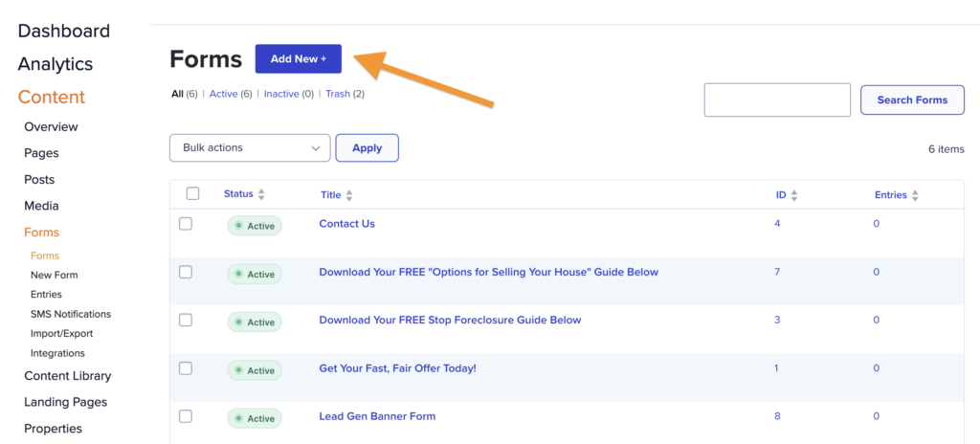980x444 pixels.
Task: Sort table by ID column arrows
Action: (x=793, y=195)
